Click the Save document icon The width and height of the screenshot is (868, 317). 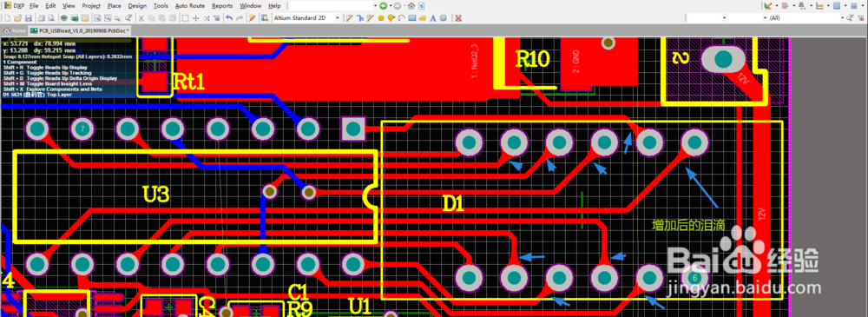(29, 18)
